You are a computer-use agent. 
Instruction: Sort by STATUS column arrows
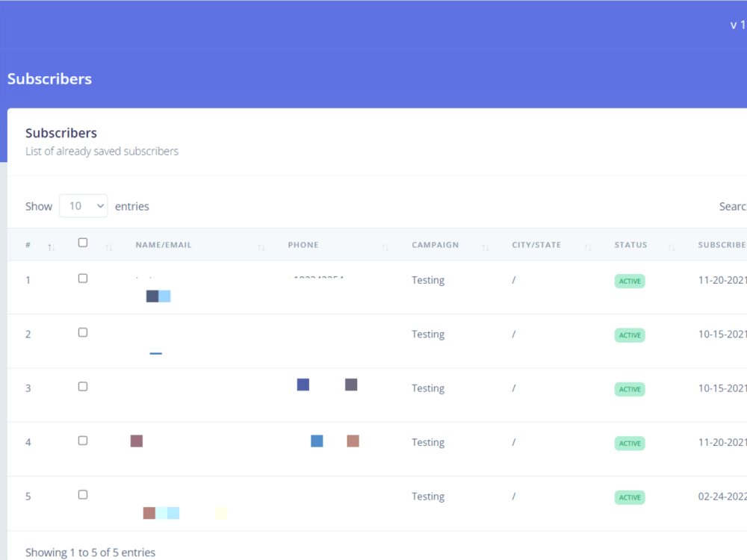coord(672,247)
